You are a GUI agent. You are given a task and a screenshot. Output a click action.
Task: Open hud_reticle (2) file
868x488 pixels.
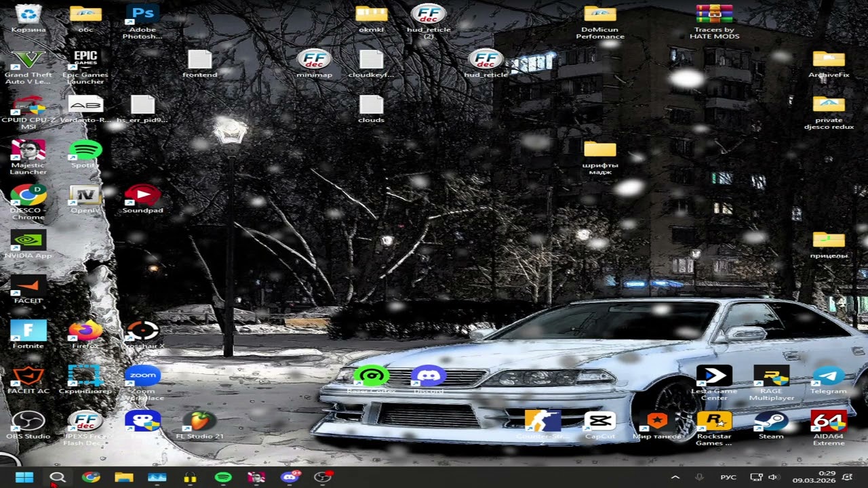[x=429, y=21]
